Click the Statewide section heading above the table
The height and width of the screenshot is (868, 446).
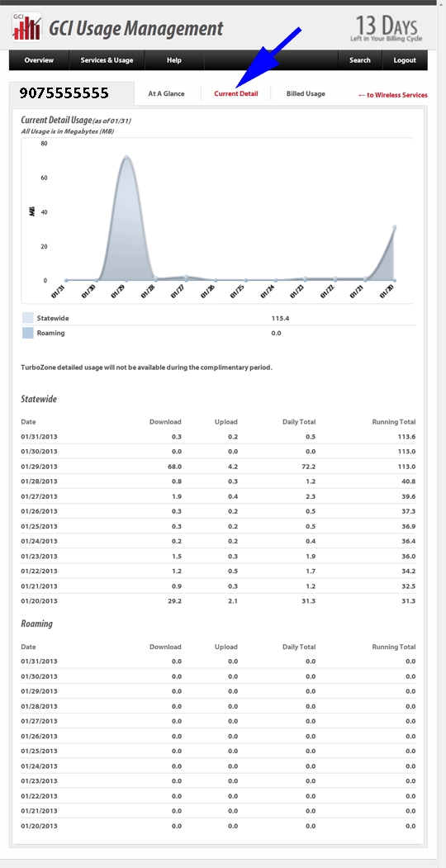(39, 399)
